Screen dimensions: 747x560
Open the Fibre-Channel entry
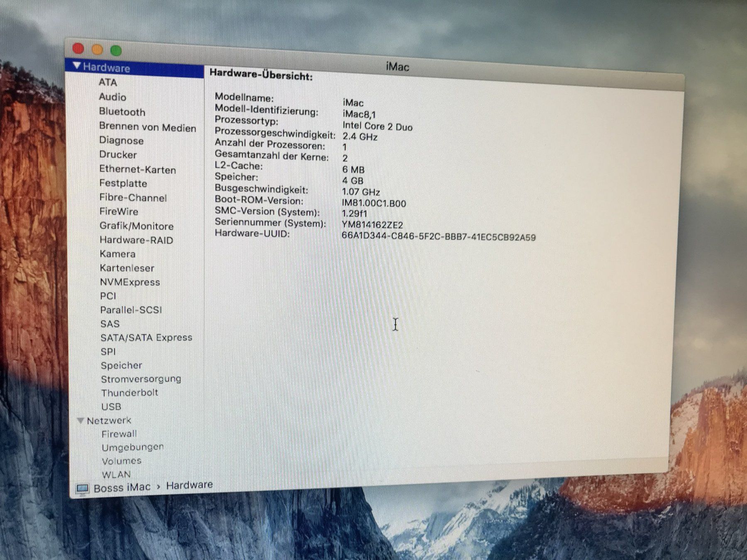[x=133, y=197]
